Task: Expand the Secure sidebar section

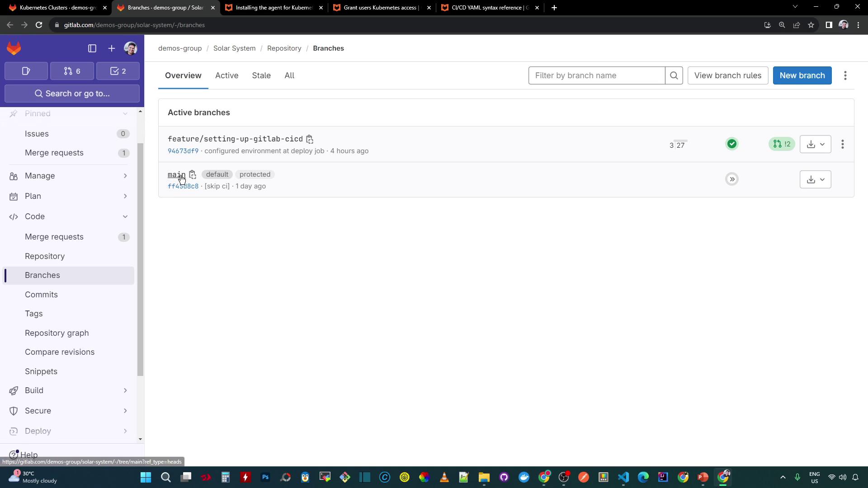Action: click(x=69, y=411)
